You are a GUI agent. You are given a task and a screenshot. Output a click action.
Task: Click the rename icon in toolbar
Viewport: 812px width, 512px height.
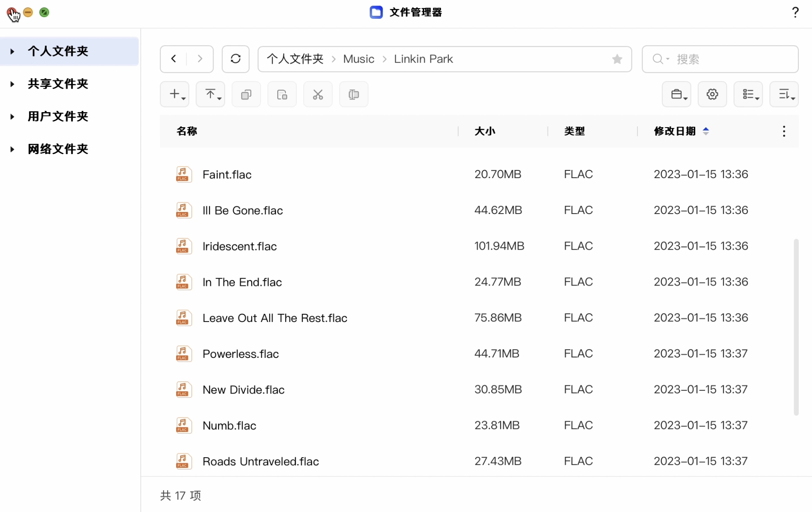pyautogui.click(x=353, y=95)
